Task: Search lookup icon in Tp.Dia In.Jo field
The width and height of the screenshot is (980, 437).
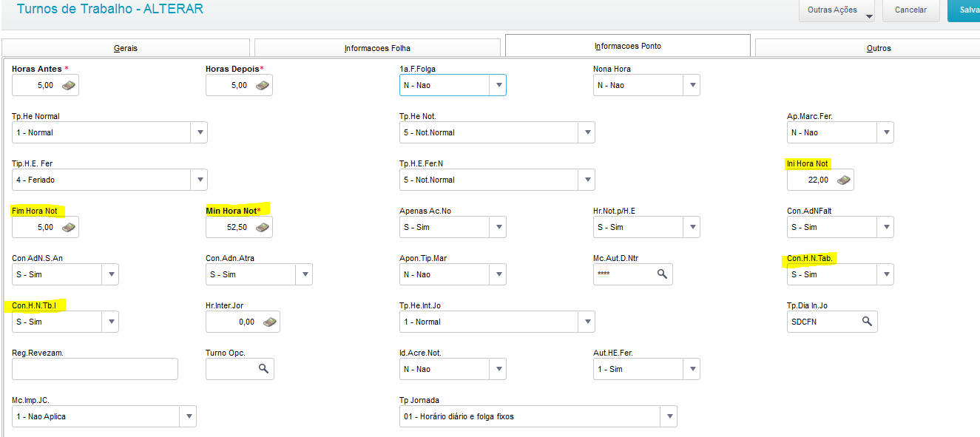Action: [867, 322]
